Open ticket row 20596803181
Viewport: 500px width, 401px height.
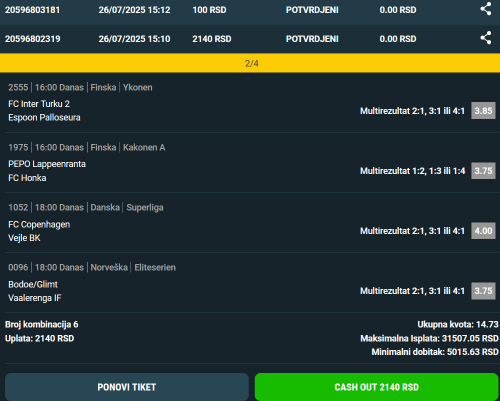(250, 11)
